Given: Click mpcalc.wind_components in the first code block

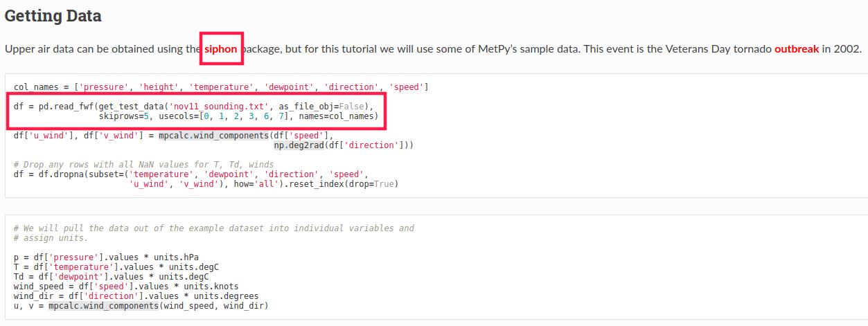Looking at the screenshot, I should click(213, 135).
